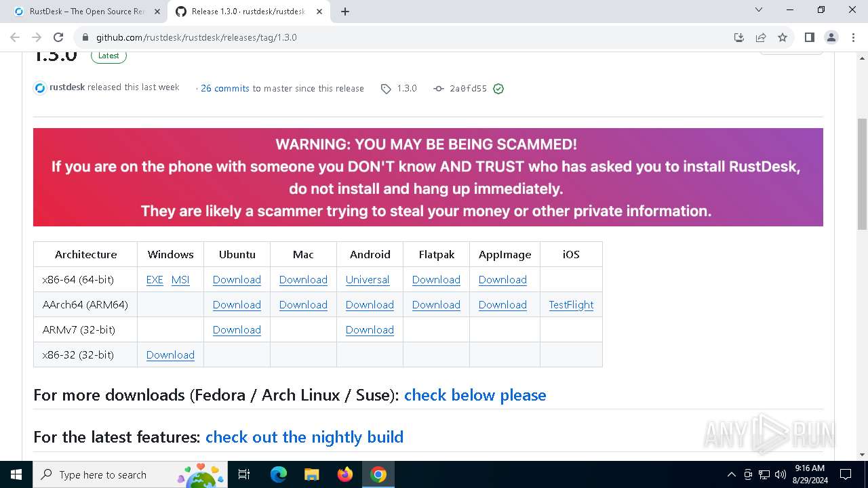The width and height of the screenshot is (868, 488).
Task: Launch Microsoft Edge from taskbar
Action: click(279, 474)
